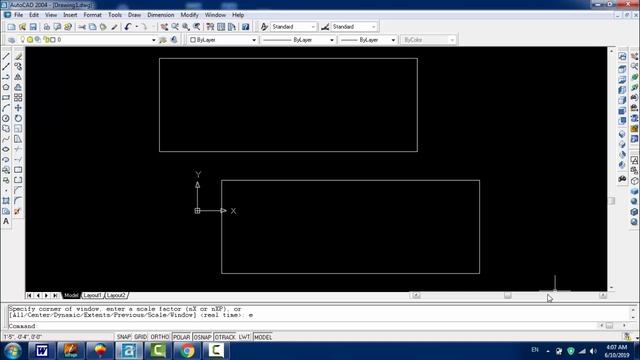
Task: Toggle ORTHO mode in status bar
Action: (160, 337)
